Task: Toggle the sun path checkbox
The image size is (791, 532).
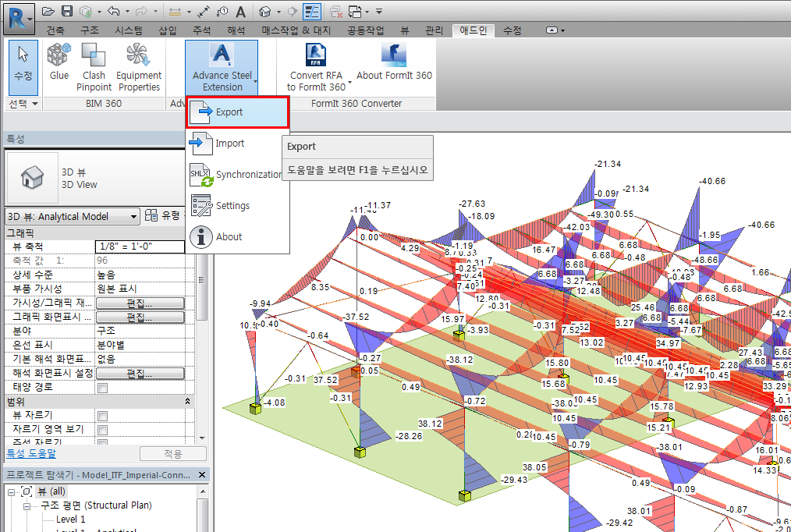Action: point(103,388)
